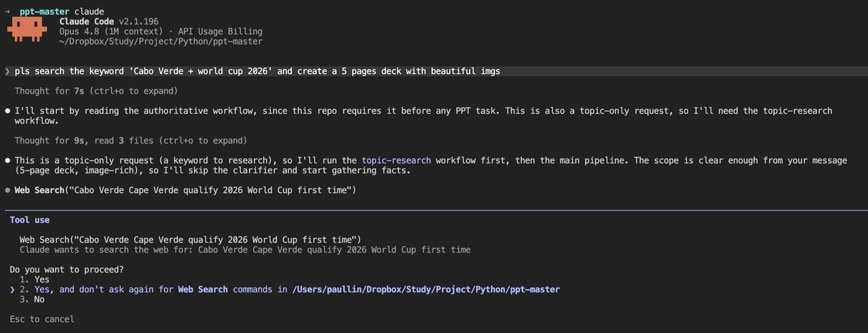Click the highlighted 'topic-research' link text
The image size is (868, 333).
pos(396,160)
